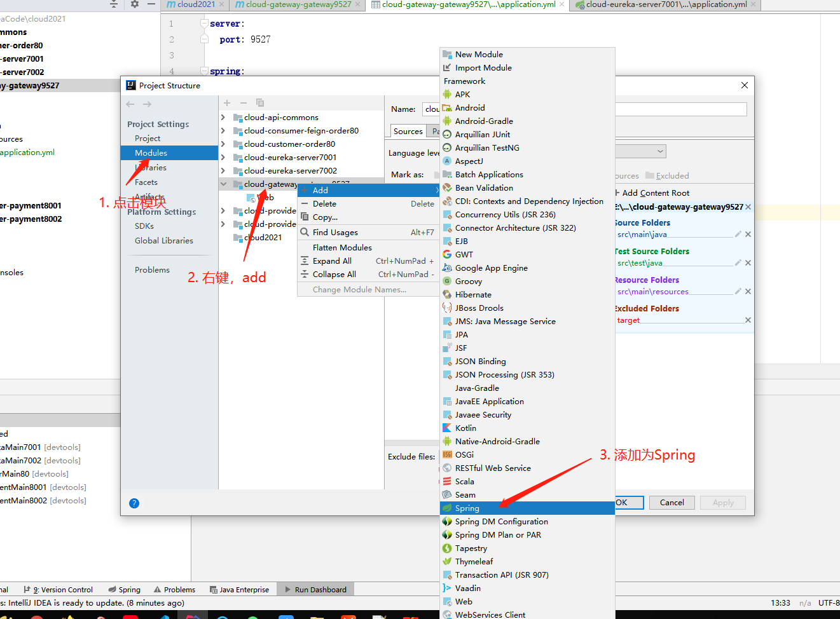Viewport: 840px width, 619px height.
Task: Open the Spring tool window at bottom
Action: click(x=125, y=590)
